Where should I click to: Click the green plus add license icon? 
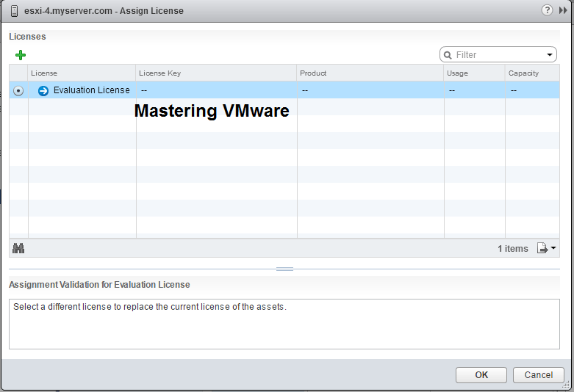click(21, 55)
